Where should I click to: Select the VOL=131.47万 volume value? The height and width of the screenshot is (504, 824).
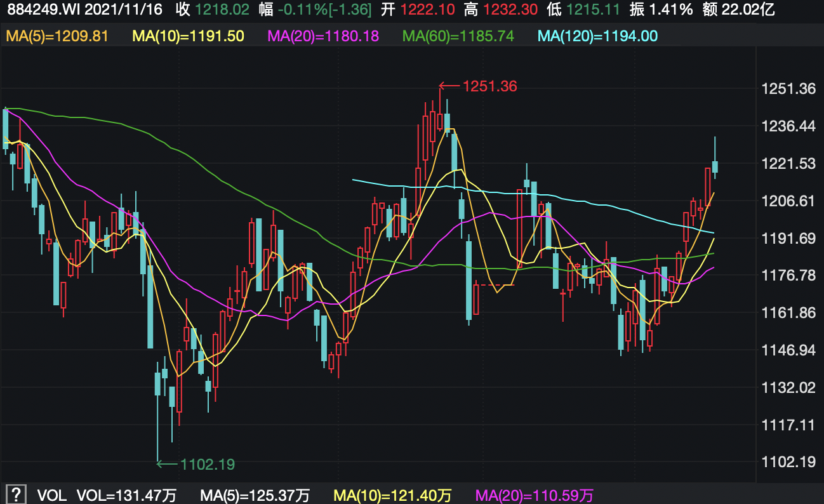click(x=127, y=495)
